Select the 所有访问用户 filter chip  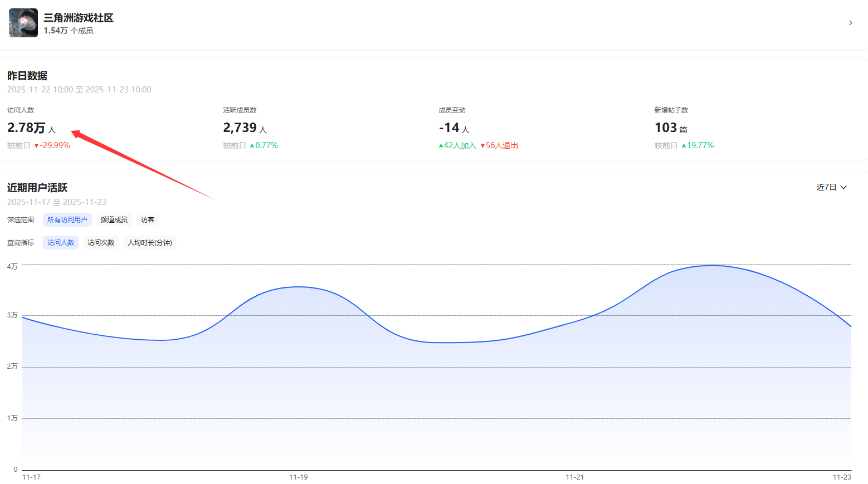point(67,220)
